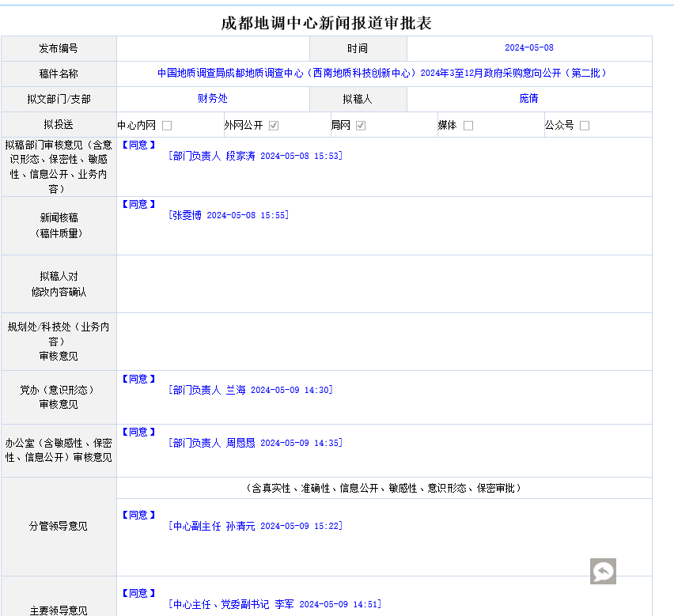This screenshot has height=616, width=674.
Task: Tick the 公众号 checkbox
Action: click(584, 126)
